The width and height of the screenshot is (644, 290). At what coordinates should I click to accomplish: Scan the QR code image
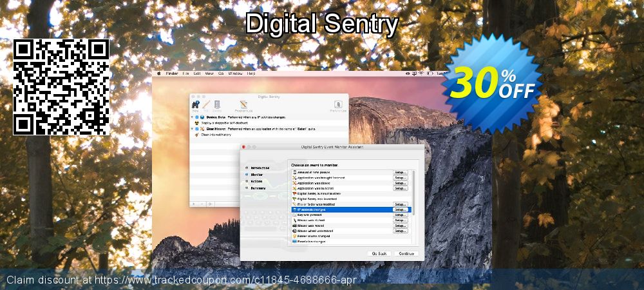[x=61, y=87]
